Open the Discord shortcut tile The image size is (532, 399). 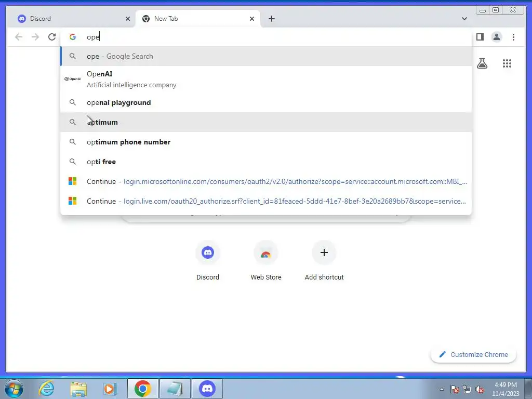[x=208, y=260]
